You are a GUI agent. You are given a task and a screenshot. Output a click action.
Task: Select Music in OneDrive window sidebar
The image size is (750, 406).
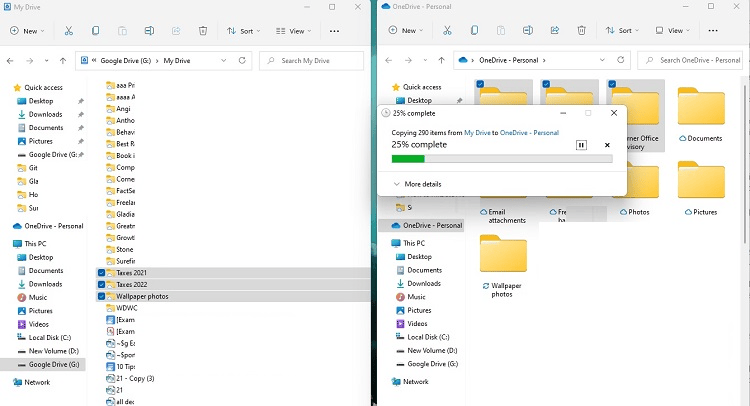pyautogui.click(x=410, y=297)
